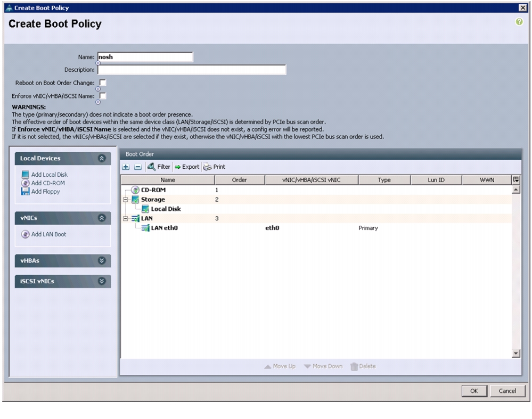Viewport: 532px width, 419px height.
Task: Click the Move Down arrow icon
Action: tap(307, 366)
